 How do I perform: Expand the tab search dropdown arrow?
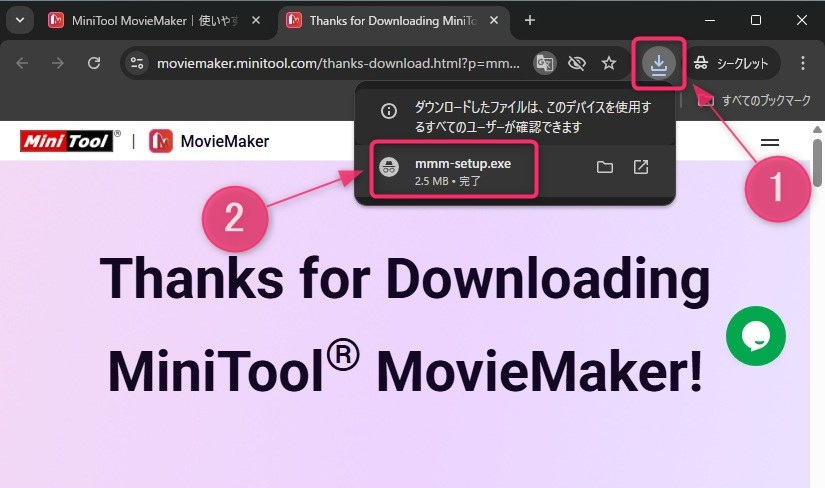click(x=21, y=20)
